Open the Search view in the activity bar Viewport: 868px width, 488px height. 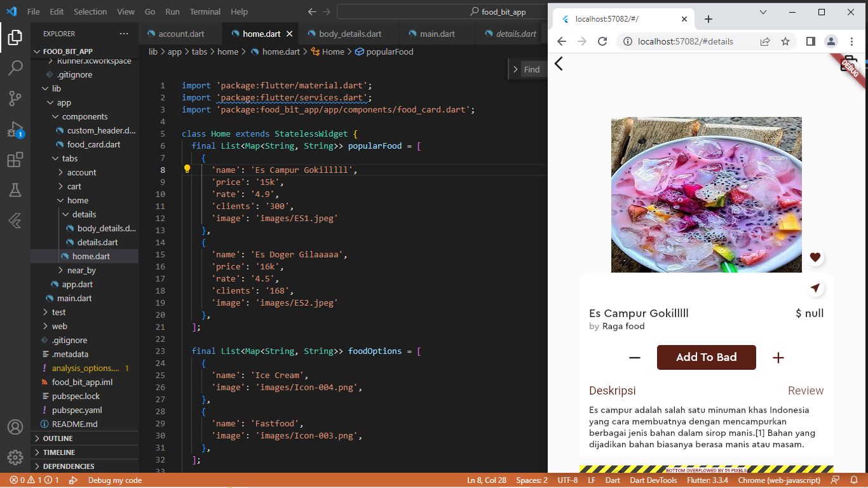click(15, 67)
